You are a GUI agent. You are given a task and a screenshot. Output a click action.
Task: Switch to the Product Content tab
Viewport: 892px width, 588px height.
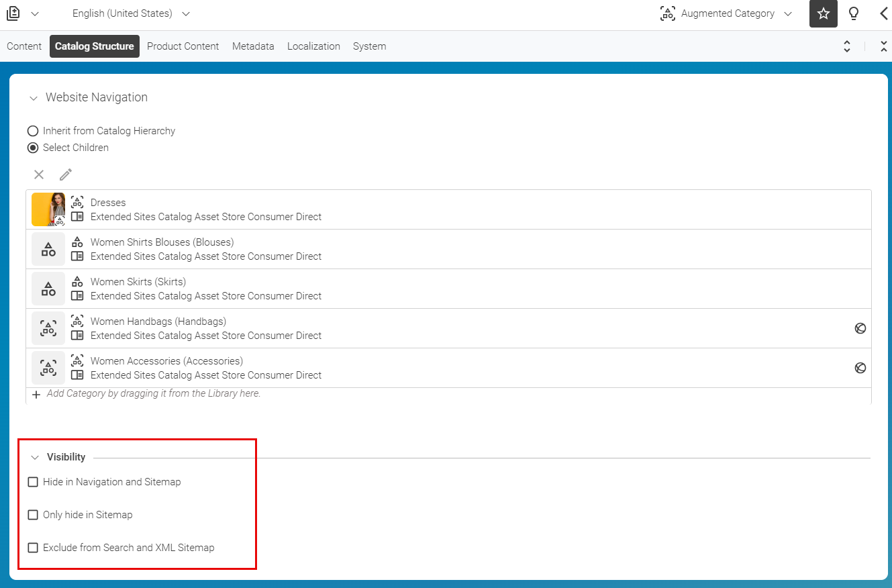(183, 46)
